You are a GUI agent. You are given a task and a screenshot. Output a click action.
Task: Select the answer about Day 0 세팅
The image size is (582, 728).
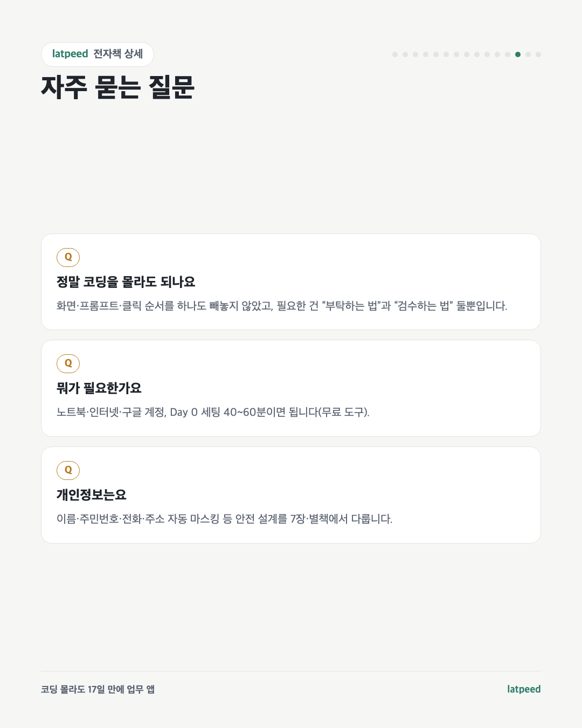coord(213,412)
